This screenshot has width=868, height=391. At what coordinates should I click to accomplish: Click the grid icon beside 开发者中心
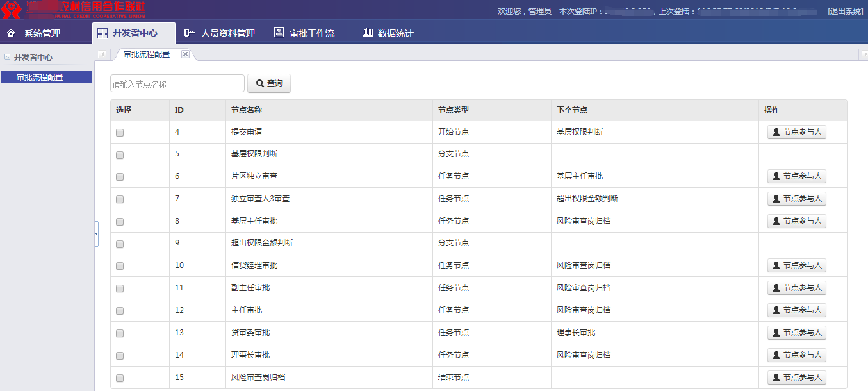pyautogui.click(x=102, y=33)
